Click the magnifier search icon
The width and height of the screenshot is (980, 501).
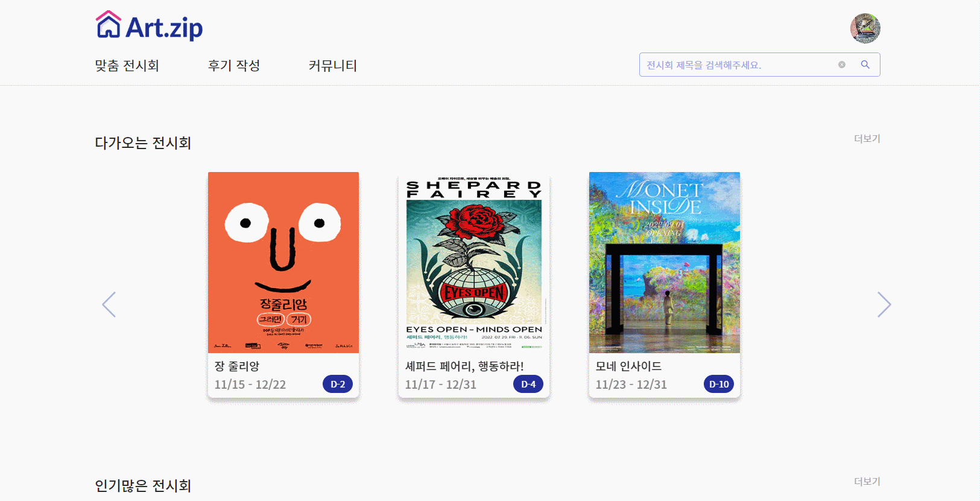[865, 65]
